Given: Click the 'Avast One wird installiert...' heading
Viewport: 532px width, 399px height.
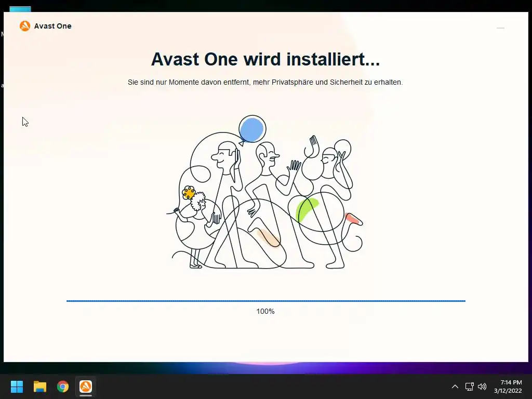Looking at the screenshot, I should coord(265,59).
